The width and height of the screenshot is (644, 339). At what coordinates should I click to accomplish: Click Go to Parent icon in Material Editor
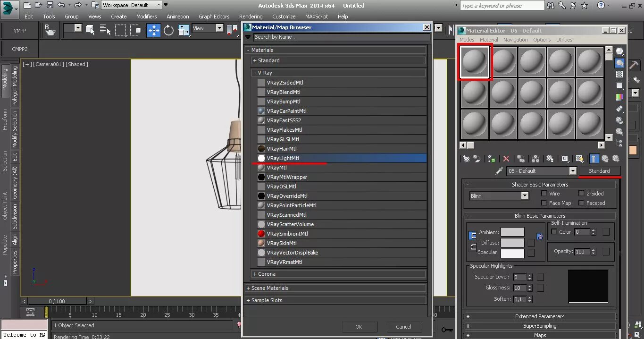tap(605, 159)
